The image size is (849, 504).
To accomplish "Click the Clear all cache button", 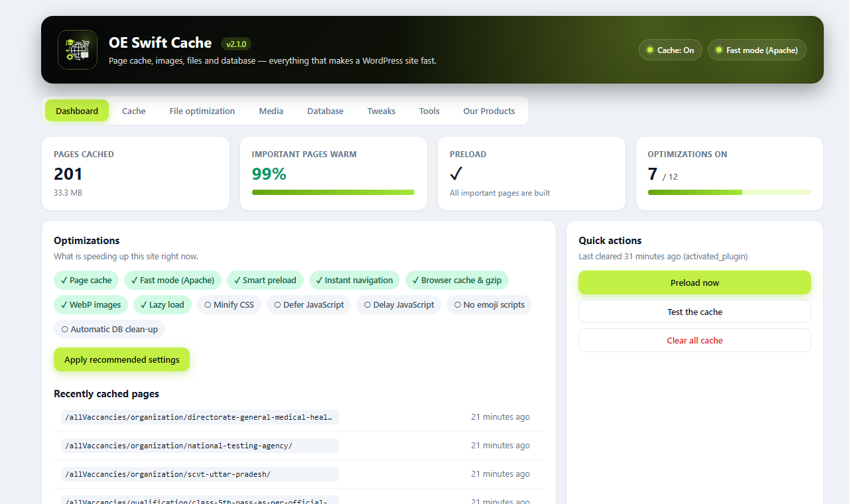I will pyautogui.click(x=694, y=340).
